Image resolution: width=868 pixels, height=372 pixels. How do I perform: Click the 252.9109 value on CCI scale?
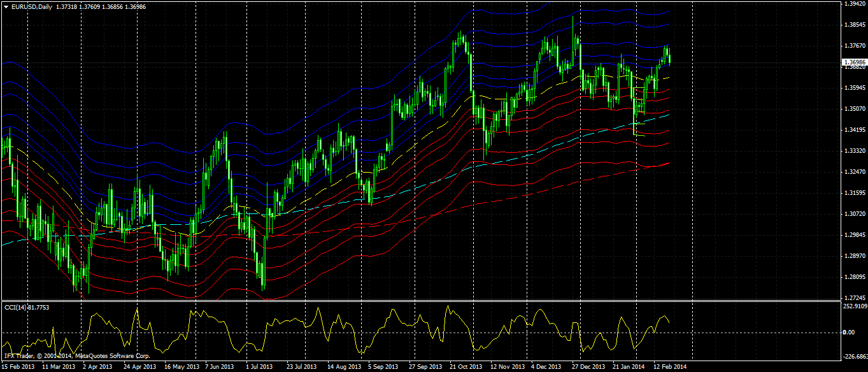[855, 306]
